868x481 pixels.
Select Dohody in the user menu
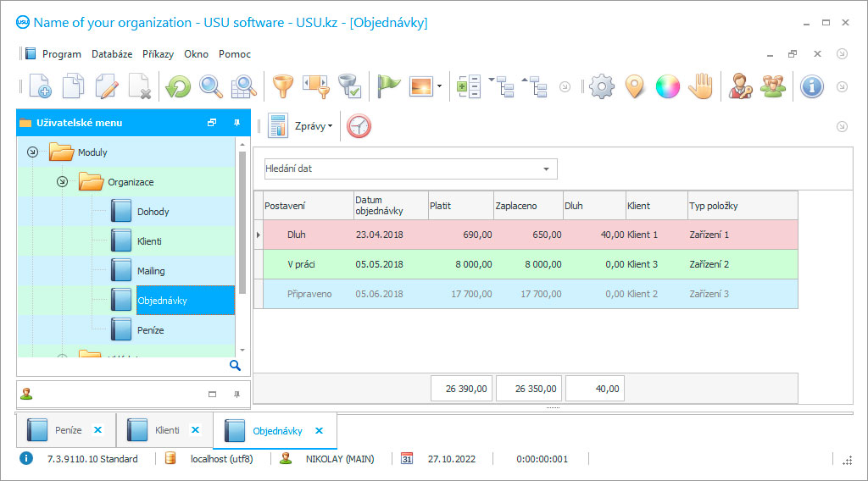point(153,212)
